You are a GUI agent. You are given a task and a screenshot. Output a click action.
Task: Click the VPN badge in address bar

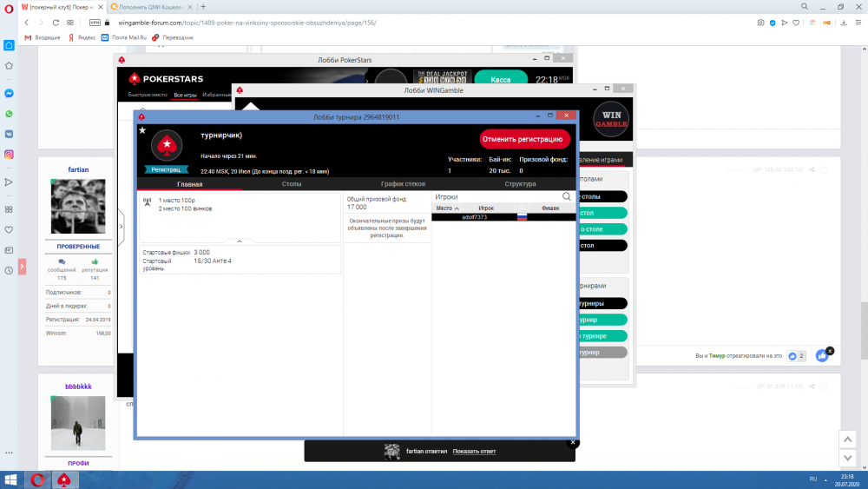point(95,23)
